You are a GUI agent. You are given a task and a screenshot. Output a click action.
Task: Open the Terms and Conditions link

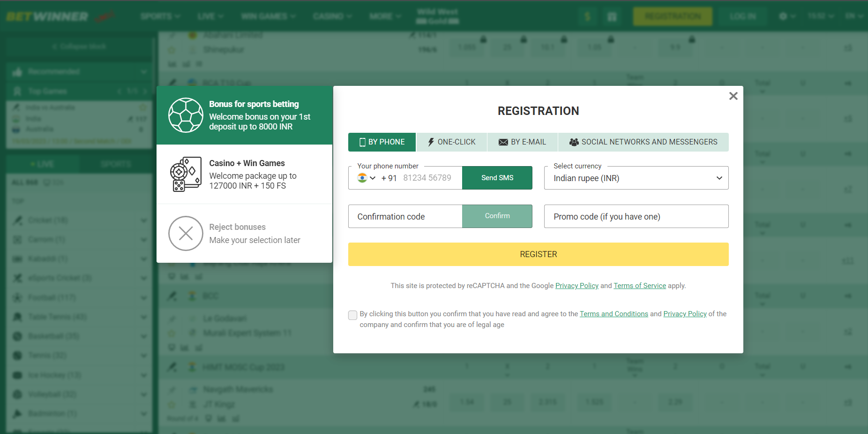(614, 314)
